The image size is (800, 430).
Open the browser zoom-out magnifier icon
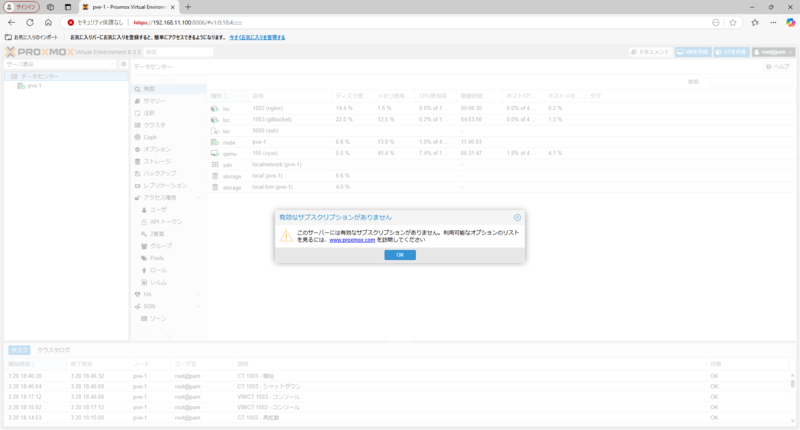716,22
